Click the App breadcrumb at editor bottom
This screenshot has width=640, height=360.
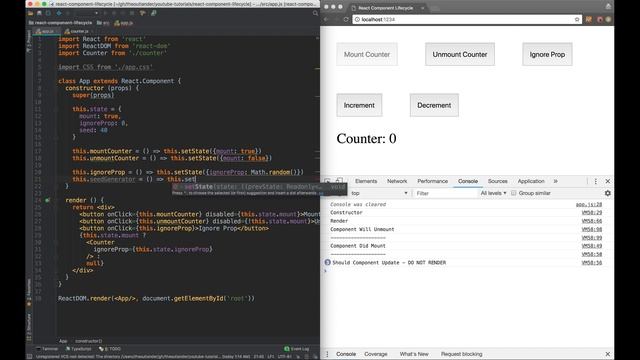click(63, 341)
